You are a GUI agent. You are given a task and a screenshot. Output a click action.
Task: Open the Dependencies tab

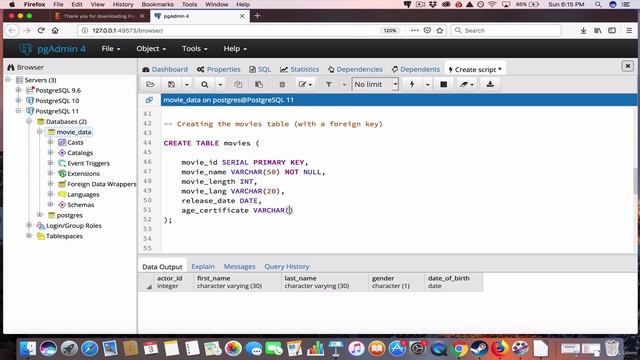pyautogui.click(x=355, y=69)
